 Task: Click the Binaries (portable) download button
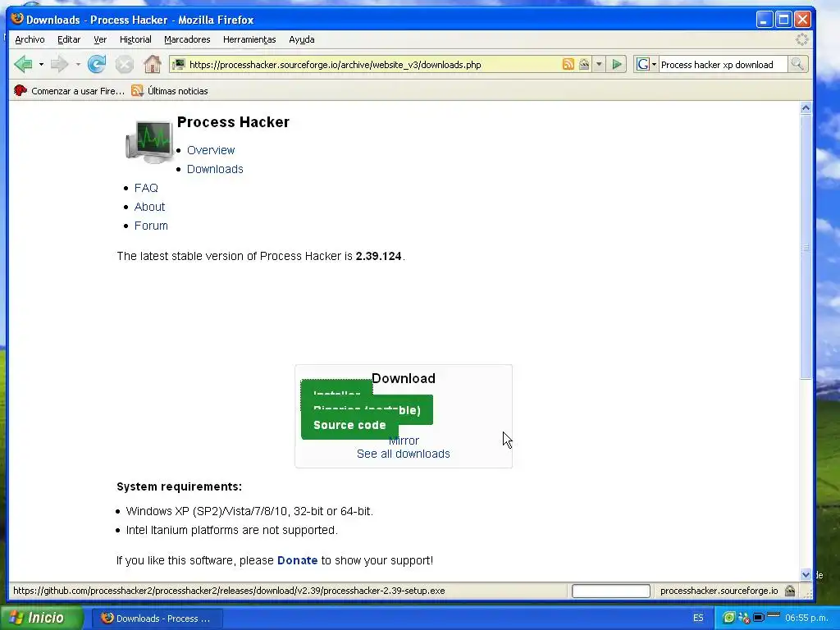pyautogui.click(x=415, y=410)
